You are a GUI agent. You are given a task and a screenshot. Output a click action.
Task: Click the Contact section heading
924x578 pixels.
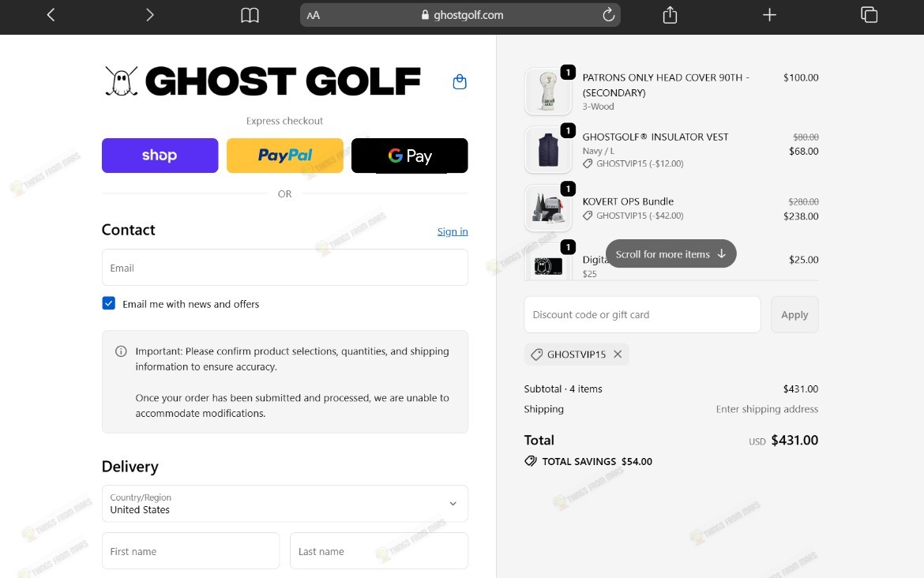coord(129,230)
